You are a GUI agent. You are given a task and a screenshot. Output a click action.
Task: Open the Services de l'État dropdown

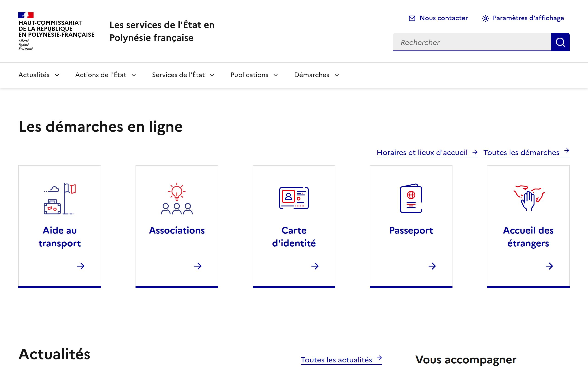[x=183, y=75]
